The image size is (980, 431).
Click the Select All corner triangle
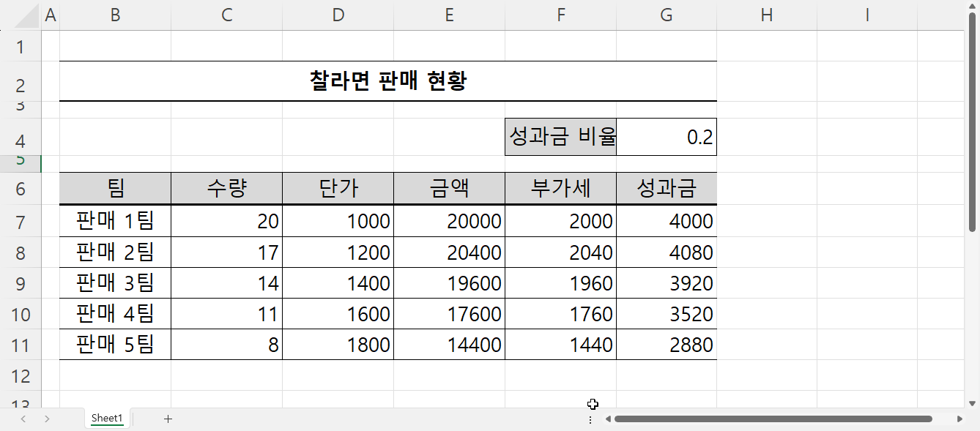coord(28,16)
